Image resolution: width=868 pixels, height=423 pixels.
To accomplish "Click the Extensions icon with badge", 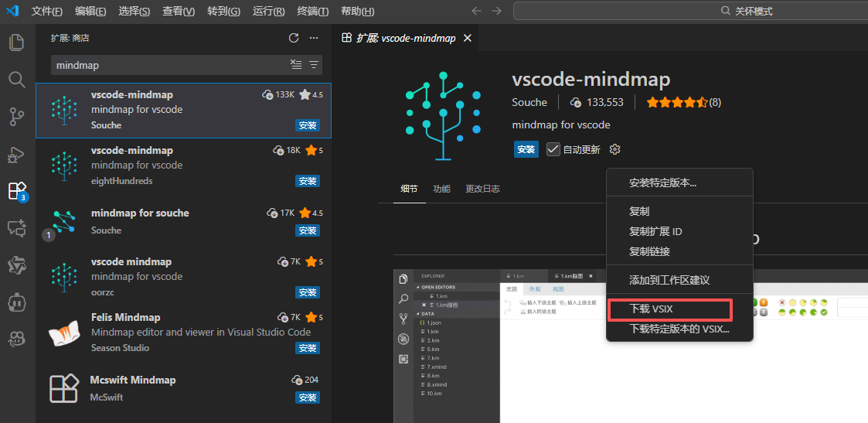I will coord(16,191).
